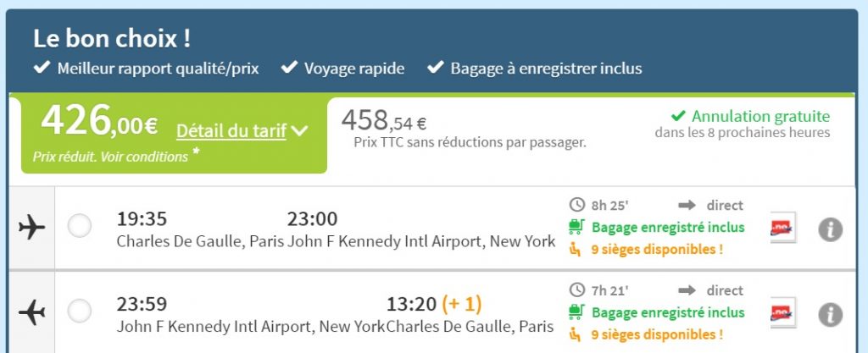The image size is (868, 353).
Task: Click the Le bon choix ! header
Action: click(x=112, y=38)
